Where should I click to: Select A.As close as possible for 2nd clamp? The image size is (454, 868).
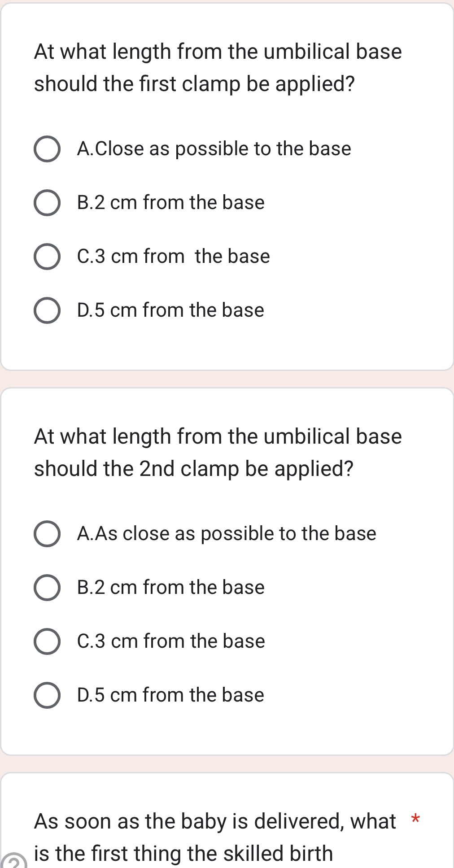tap(227, 533)
